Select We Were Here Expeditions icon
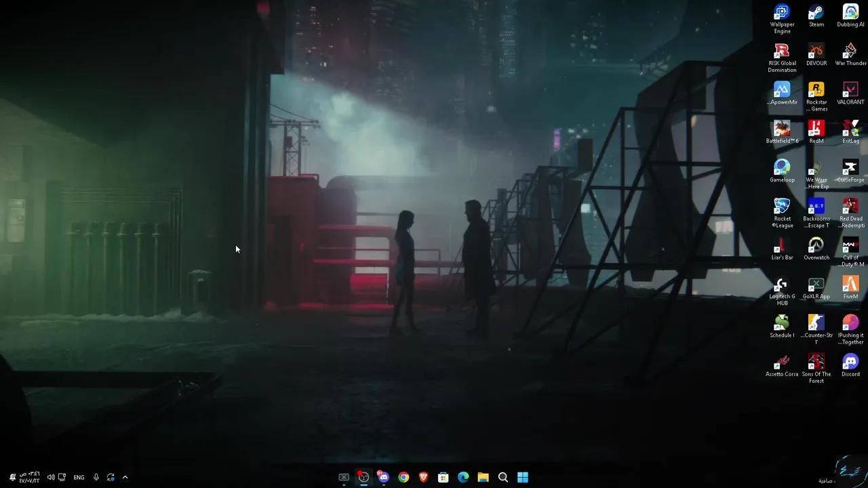Viewport: 868px width, 488px height. (816, 175)
